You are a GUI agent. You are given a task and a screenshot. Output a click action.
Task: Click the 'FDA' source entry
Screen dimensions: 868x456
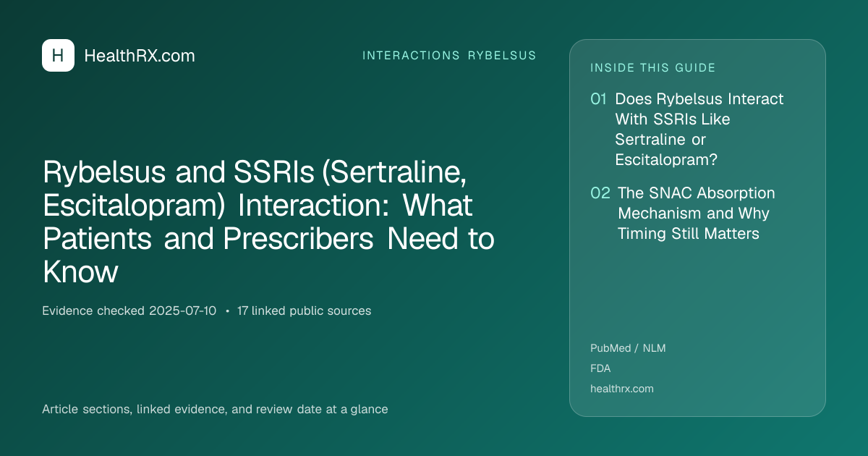point(600,368)
